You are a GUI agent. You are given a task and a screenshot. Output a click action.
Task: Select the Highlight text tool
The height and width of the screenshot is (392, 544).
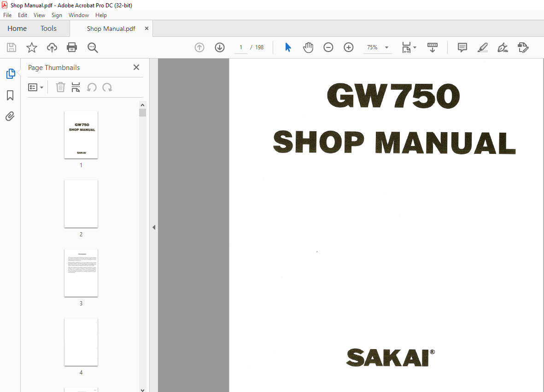pyautogui.click(x=483, y=47)
